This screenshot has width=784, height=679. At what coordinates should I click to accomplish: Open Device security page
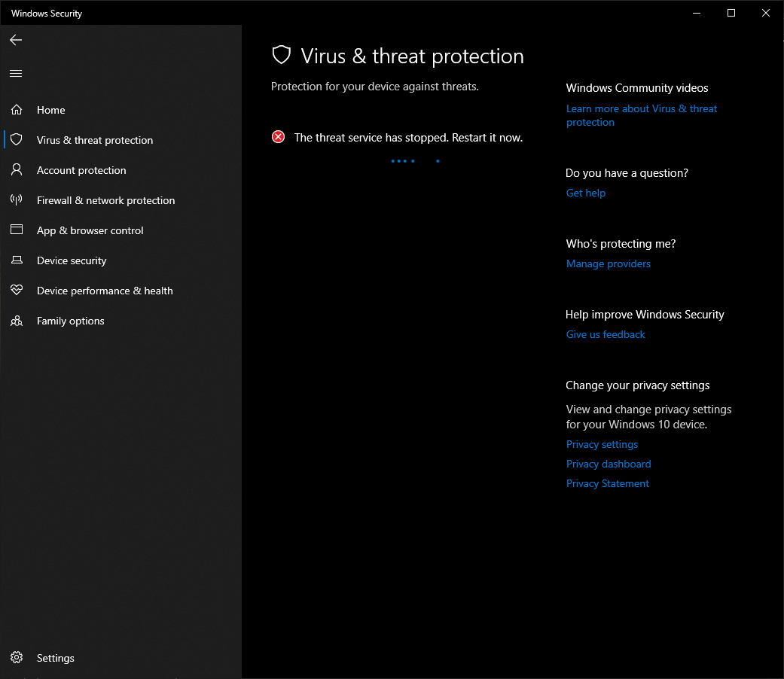(x=121, y=260)
